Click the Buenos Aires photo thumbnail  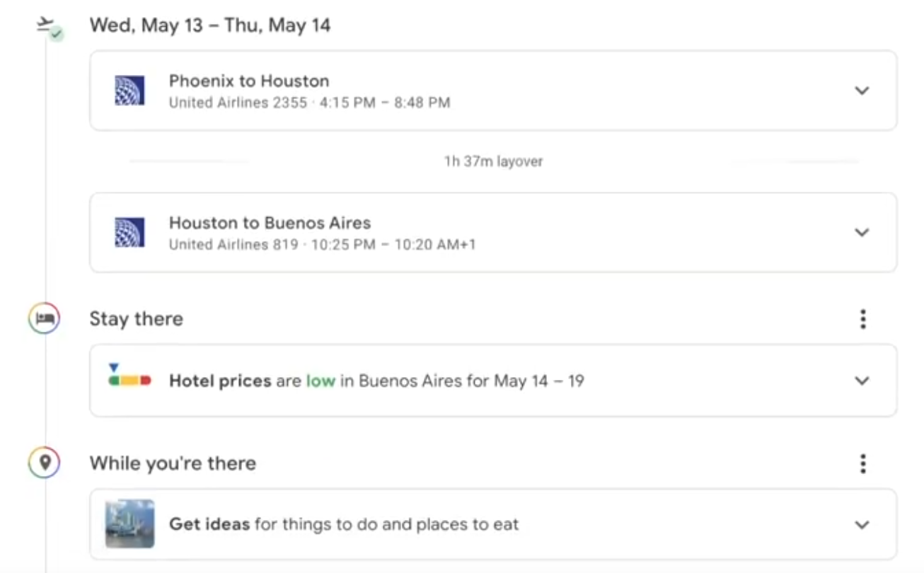pyautogui.click(x=129, y=523)
